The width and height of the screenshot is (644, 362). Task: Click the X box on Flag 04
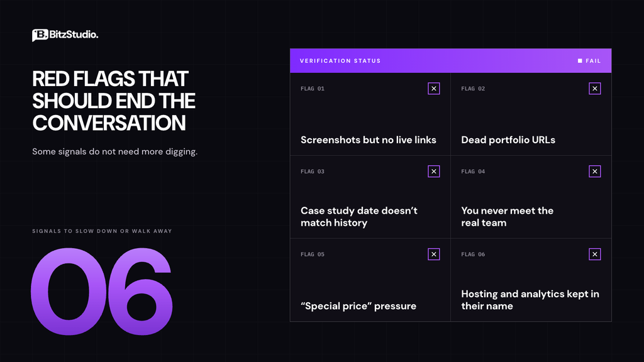595,172
